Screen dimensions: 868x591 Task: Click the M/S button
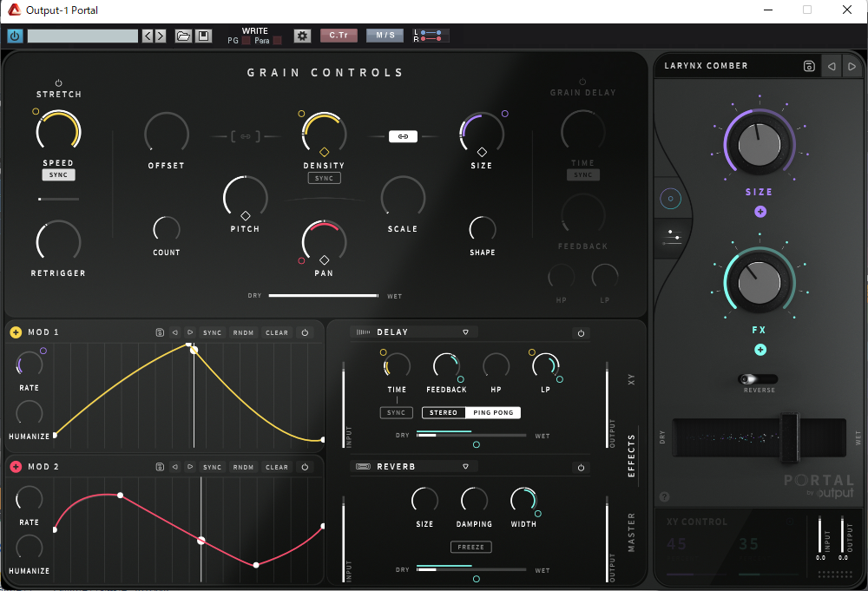[x=385, y=36]
